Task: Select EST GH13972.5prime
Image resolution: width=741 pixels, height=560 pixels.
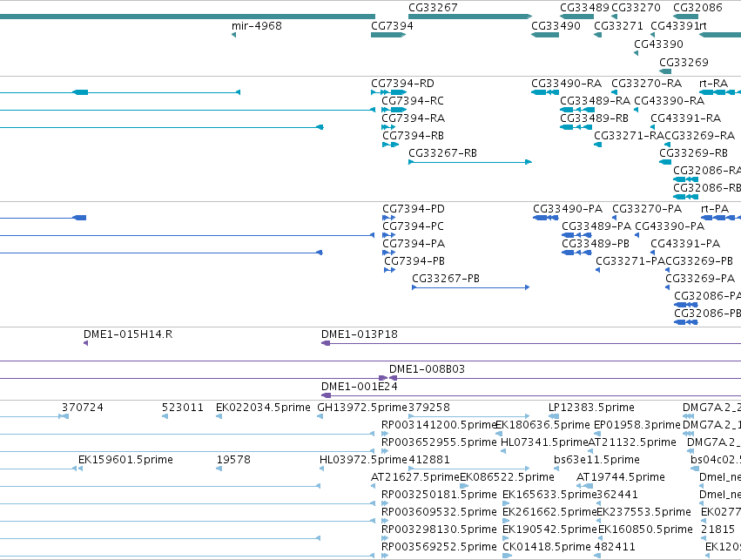Action: (x=320, y=416)
